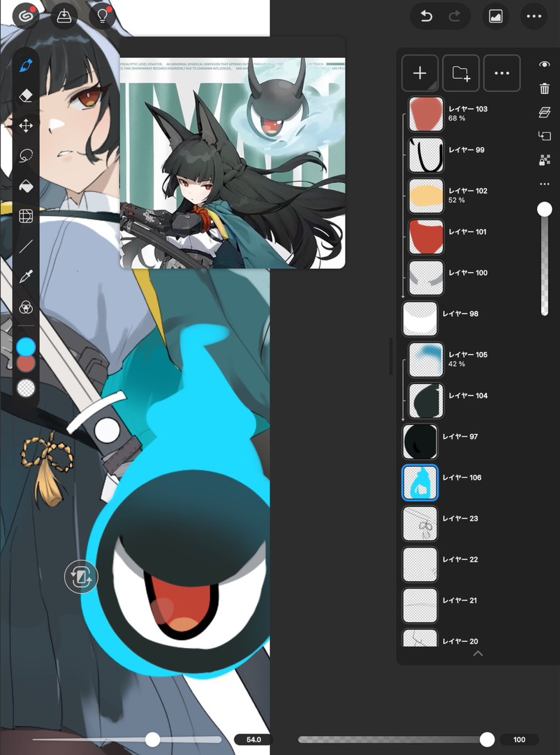Select layer レイヤー 101 thumbnail

[426, 237]
